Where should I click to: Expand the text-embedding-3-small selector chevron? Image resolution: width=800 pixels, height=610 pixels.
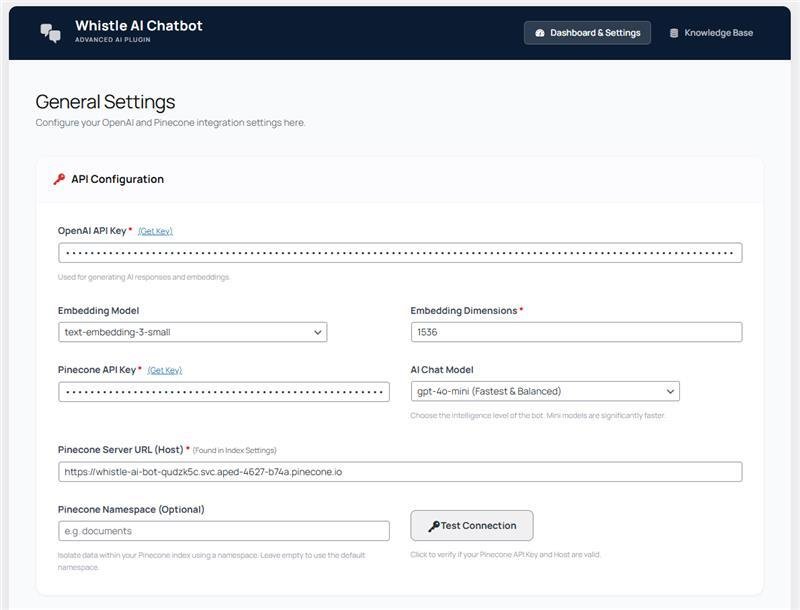(x=316, y=331)
